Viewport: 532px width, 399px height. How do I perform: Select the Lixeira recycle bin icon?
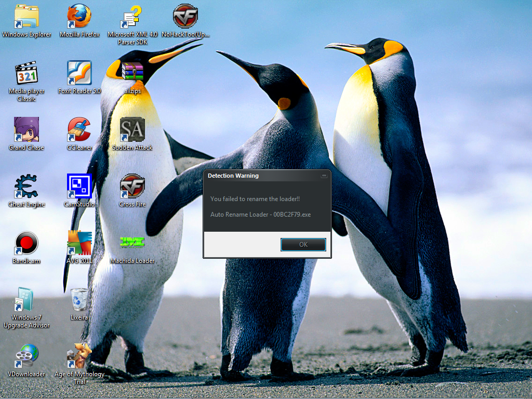click(x=79, y=300)
